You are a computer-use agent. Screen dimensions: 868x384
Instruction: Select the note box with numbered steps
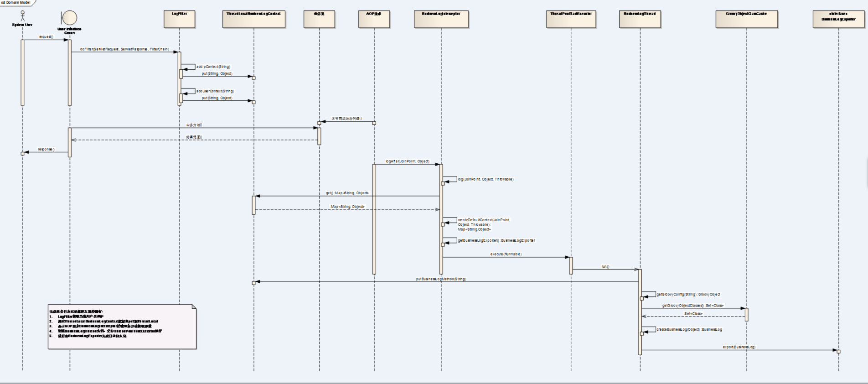(122, 327)
